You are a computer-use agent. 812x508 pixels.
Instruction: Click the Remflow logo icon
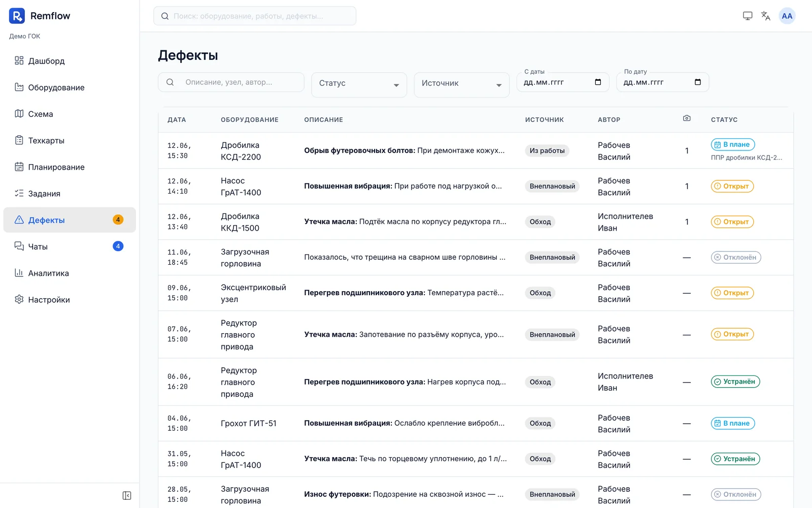tap(17, 16)
